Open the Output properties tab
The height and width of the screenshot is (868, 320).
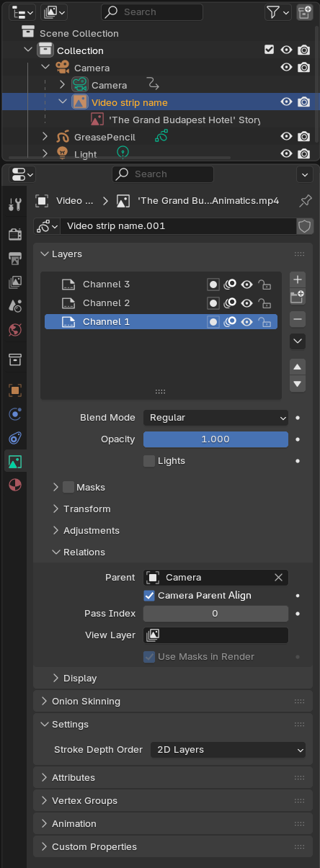tap(15, 258)
